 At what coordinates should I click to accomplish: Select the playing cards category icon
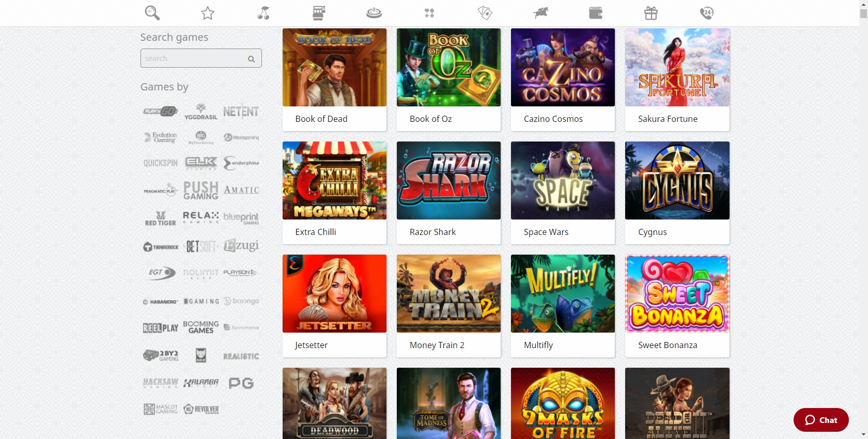pyautogui.click(x=485, y=13)
